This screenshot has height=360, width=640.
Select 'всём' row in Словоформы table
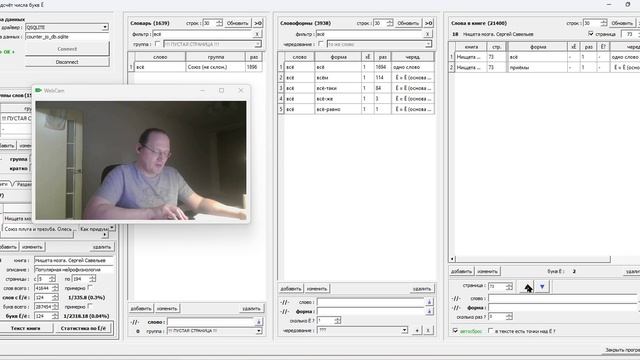click(x=356, y=78)
